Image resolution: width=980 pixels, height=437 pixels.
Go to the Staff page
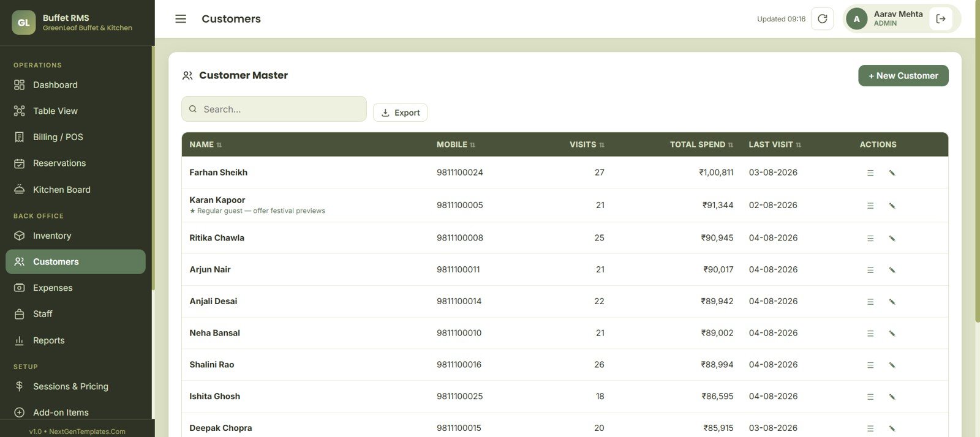click(76, 314)
